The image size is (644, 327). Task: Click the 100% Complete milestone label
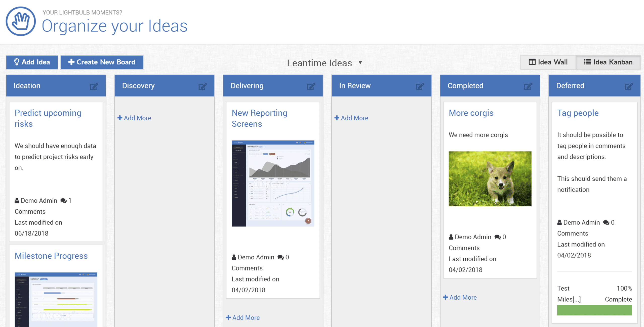pyautogui.click(x=619, y=294)
